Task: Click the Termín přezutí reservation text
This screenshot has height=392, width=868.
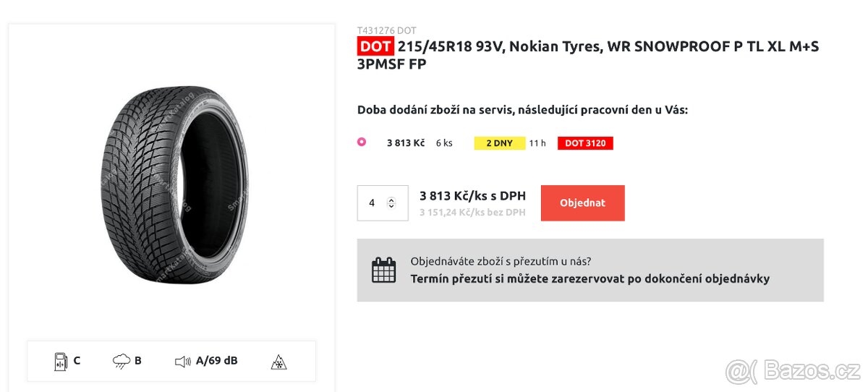Action: tap(590, 278)
